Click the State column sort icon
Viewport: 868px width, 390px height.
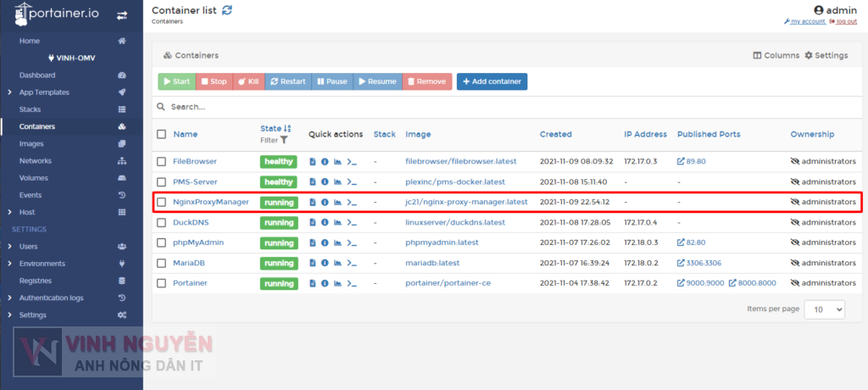pos(287,129)
